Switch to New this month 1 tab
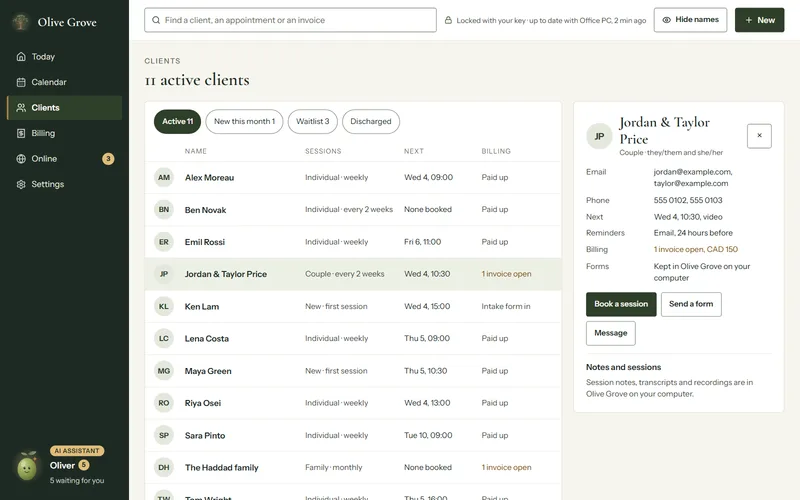Image resolution: width=800 pixels, height=500 pixels. coord(244,121)
